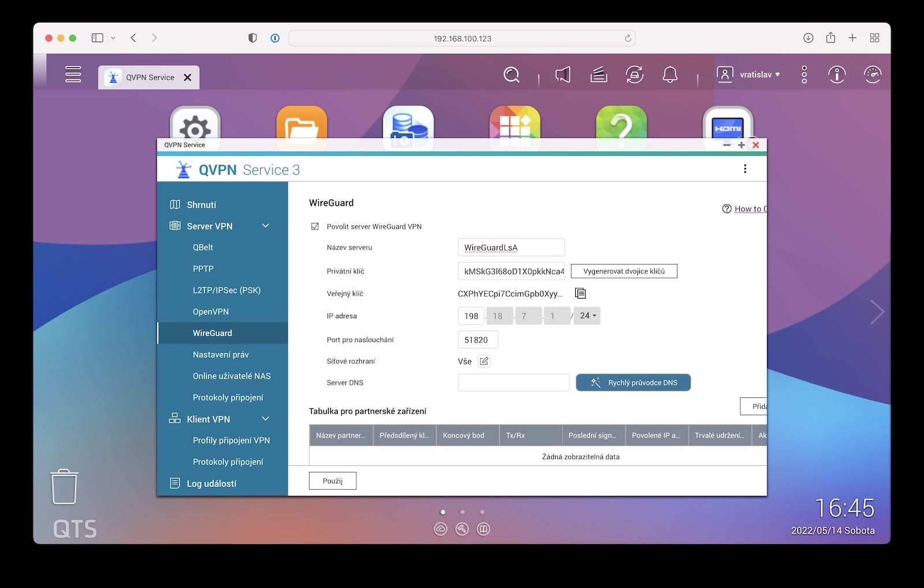Switch to the second desktop page dot
924x588 pixels.
point(463,512)
